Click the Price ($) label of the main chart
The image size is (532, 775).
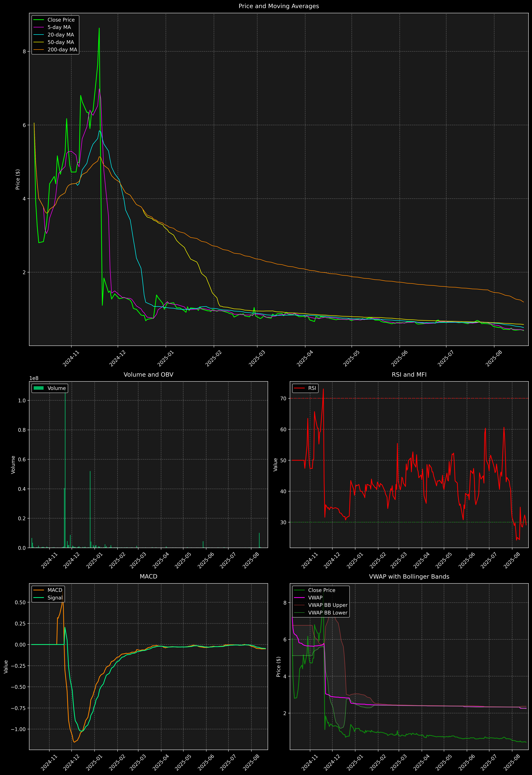click(18, 179)
